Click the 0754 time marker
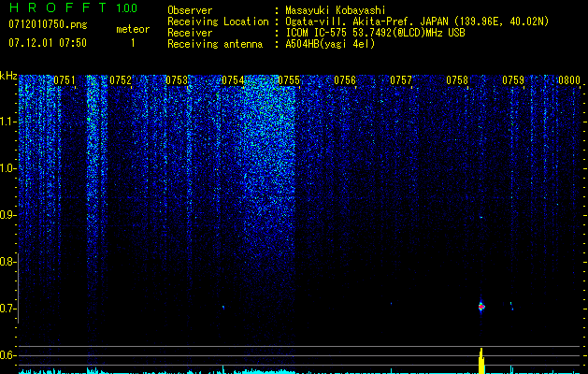Screen dimensions: 588x374 tap(233, 80)
